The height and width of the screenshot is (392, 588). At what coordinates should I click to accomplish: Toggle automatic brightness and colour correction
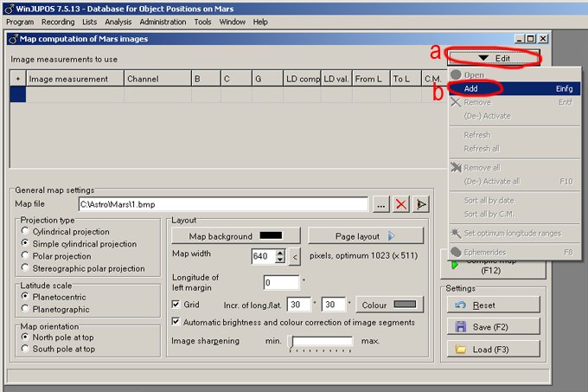pyautogui.click(x=176, y=322)
